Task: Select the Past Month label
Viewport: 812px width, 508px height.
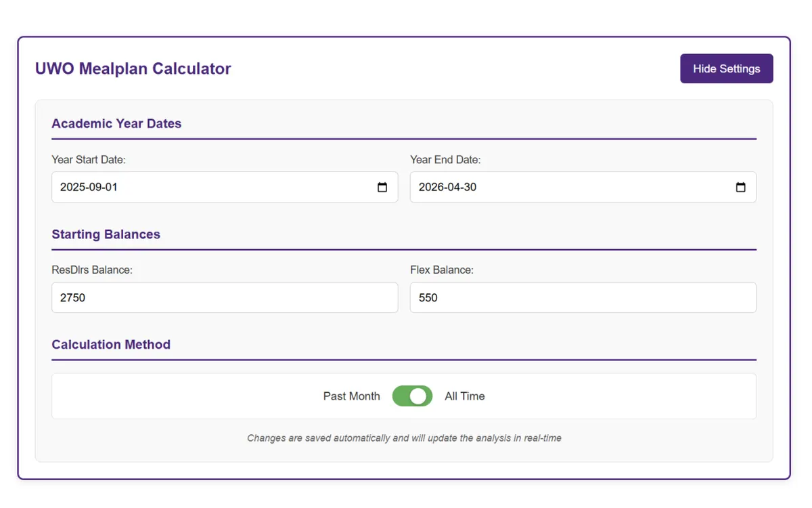Action: [x=352, y=396]
